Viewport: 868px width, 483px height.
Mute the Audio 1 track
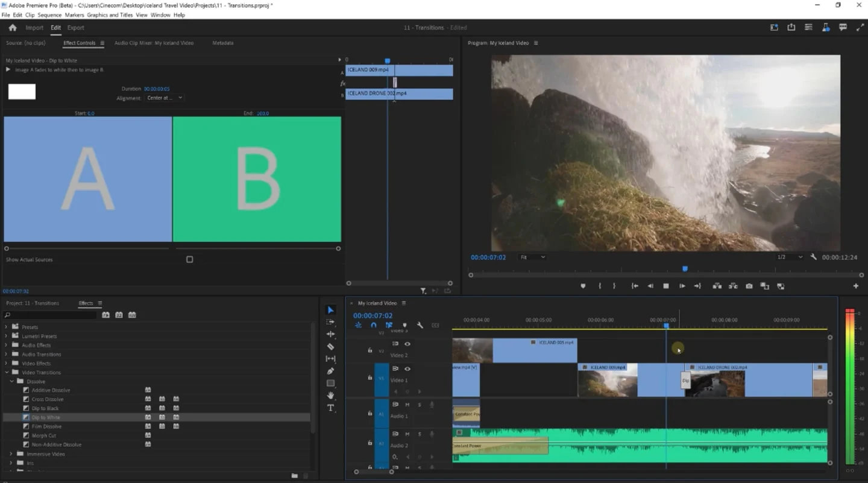pyautogui.click(x=407, y=405)
